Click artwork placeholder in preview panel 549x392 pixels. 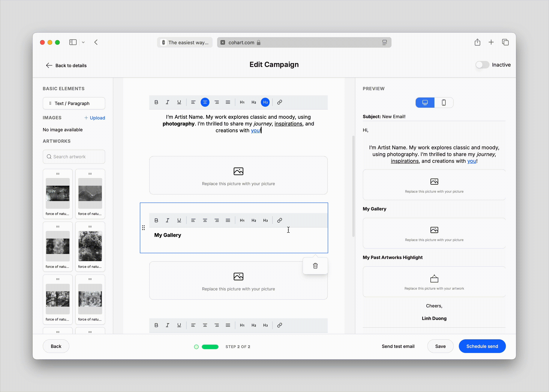pos(434,282)
